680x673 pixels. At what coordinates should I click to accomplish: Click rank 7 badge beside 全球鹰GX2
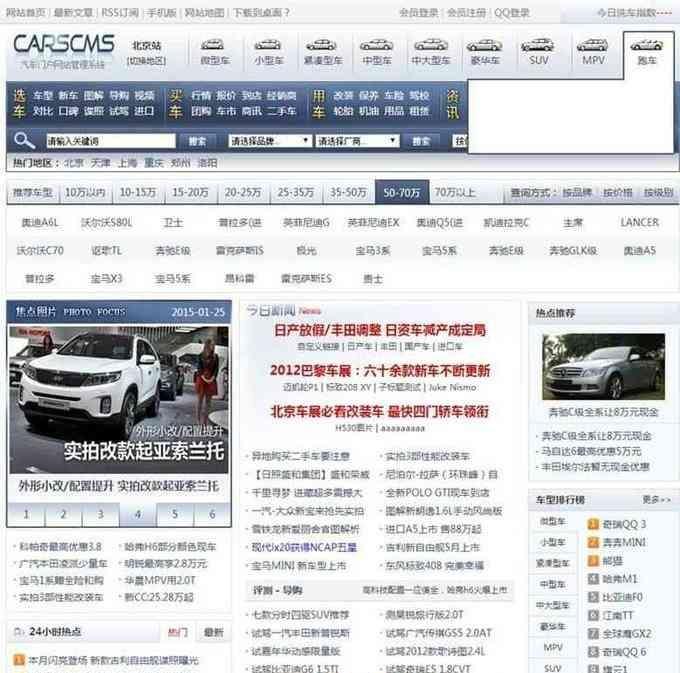[593, 634]
